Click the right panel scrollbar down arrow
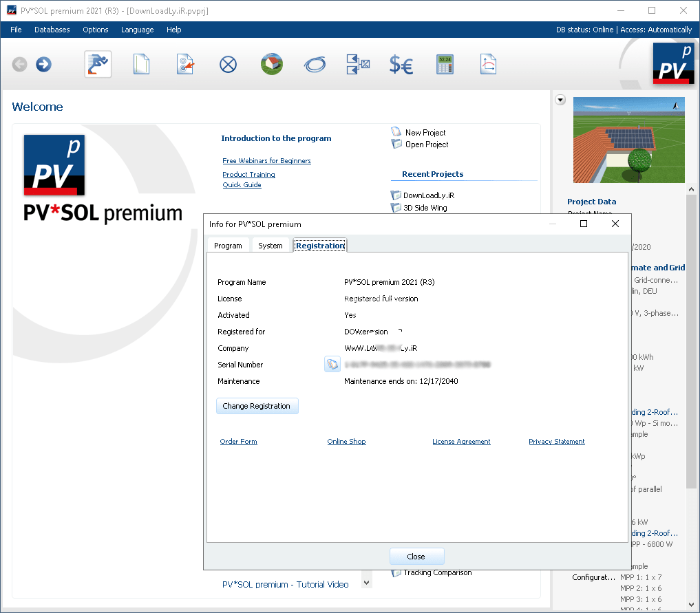Screen dimensions: 700x613 692,605
